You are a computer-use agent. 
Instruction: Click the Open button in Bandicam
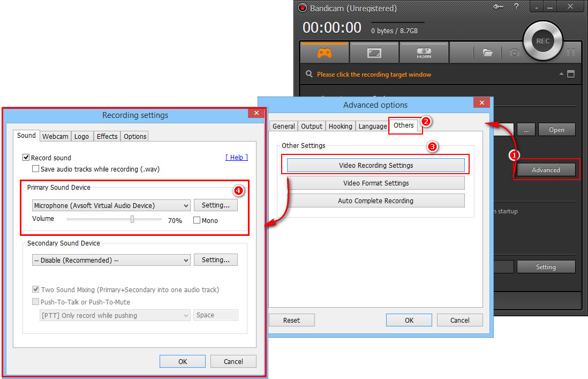[556, 130]
